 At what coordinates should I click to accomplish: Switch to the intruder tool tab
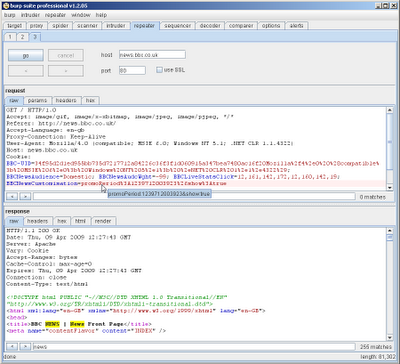[116, 26]
